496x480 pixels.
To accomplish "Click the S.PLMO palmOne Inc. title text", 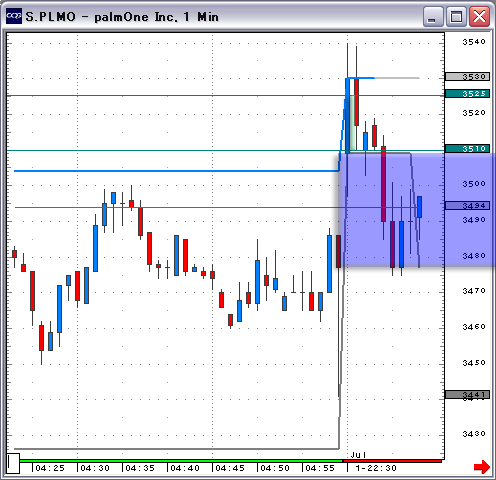I will (x=122, y=17).
